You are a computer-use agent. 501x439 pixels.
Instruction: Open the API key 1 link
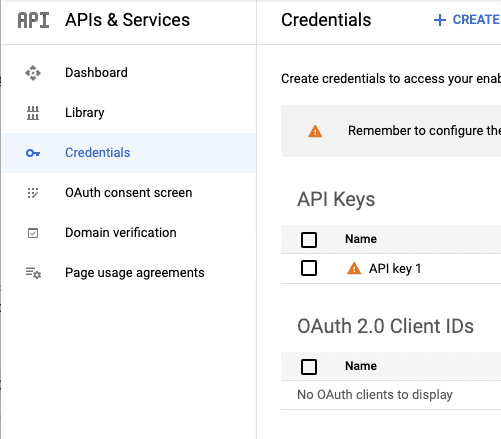(x=395, y=269)
